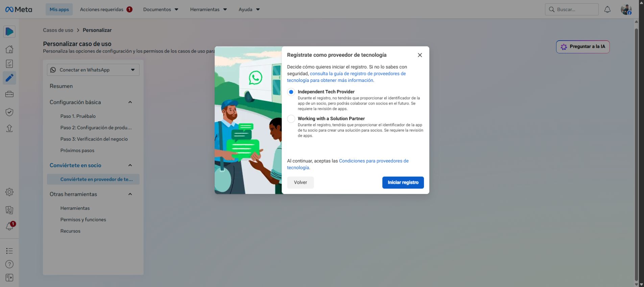Click the page vertical scrollbar
644x287 pixels.
[637, 154]
